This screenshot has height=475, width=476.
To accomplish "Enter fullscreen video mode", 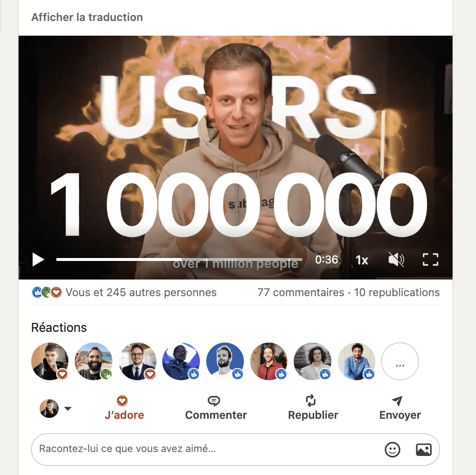I will click(431, 260).
